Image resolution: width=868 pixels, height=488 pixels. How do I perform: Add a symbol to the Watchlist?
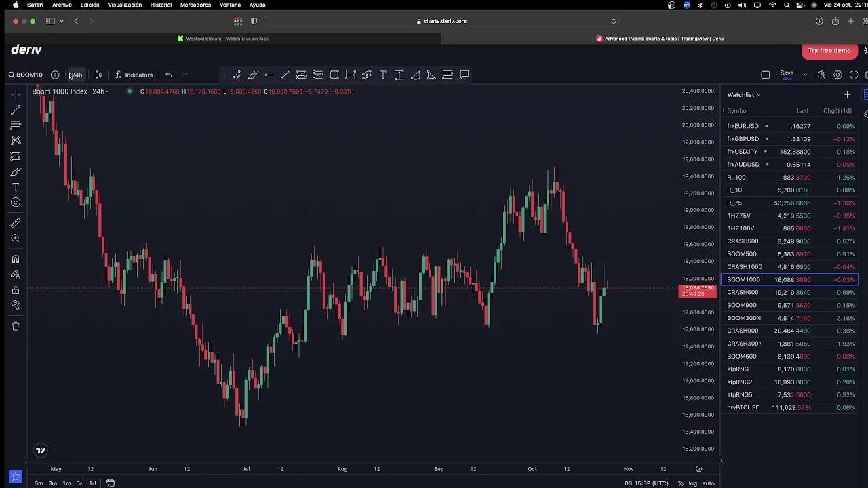click(x=847, y=95)
